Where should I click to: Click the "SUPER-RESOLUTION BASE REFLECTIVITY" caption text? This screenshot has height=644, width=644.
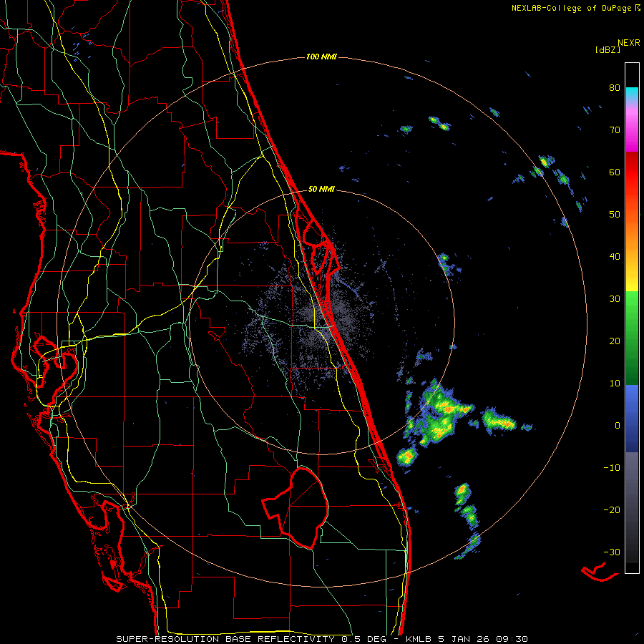pyautogui.click(x=225, y=639)
